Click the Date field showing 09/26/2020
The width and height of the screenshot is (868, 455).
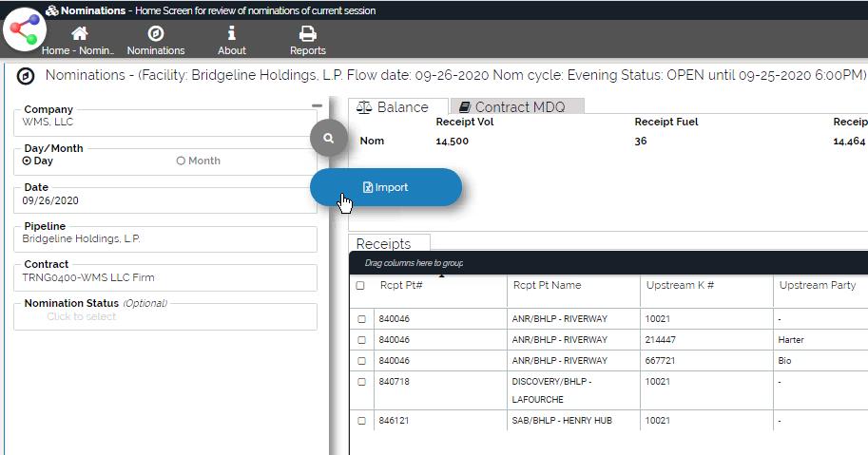pos(165,200)
